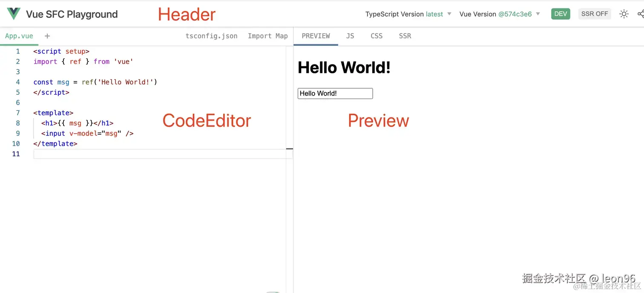Toggle the light/dark theme sun icon

624,14
